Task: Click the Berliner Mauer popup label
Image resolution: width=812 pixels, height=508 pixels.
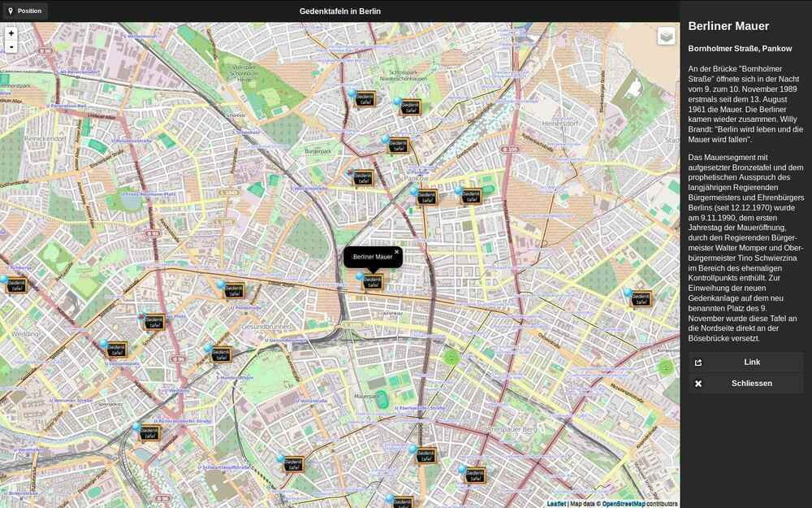Action: (371, 257)
